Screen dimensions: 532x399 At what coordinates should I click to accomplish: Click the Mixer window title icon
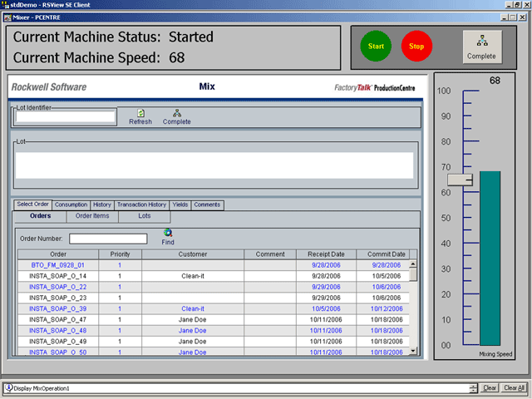7,17
